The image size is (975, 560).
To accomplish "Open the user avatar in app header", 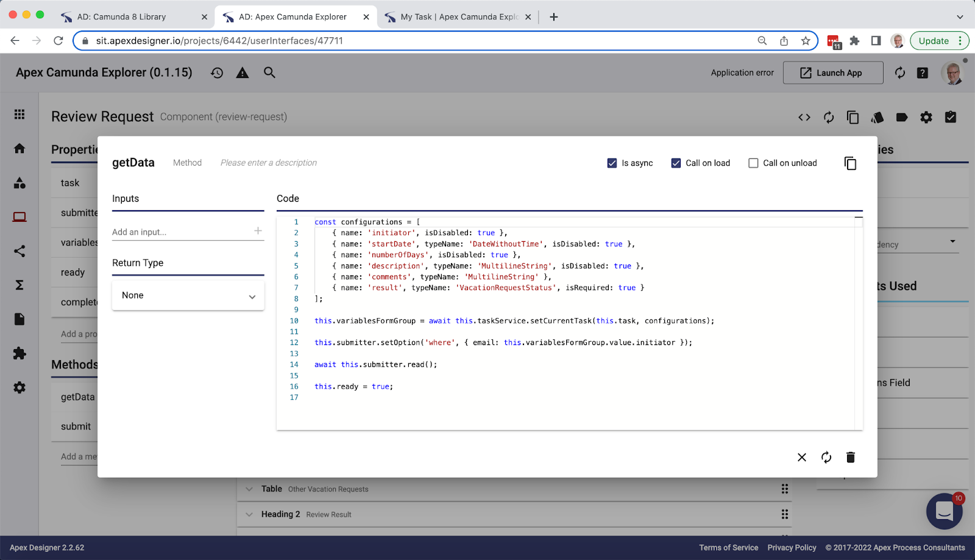I will pos(952,73).
